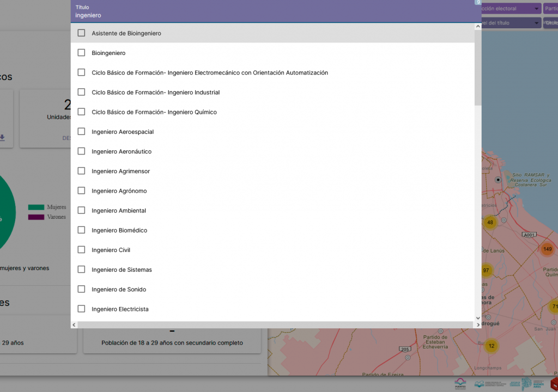Click the map cluster marker labeled 149
The image size is (558, 392).
(x=547, y=249)
